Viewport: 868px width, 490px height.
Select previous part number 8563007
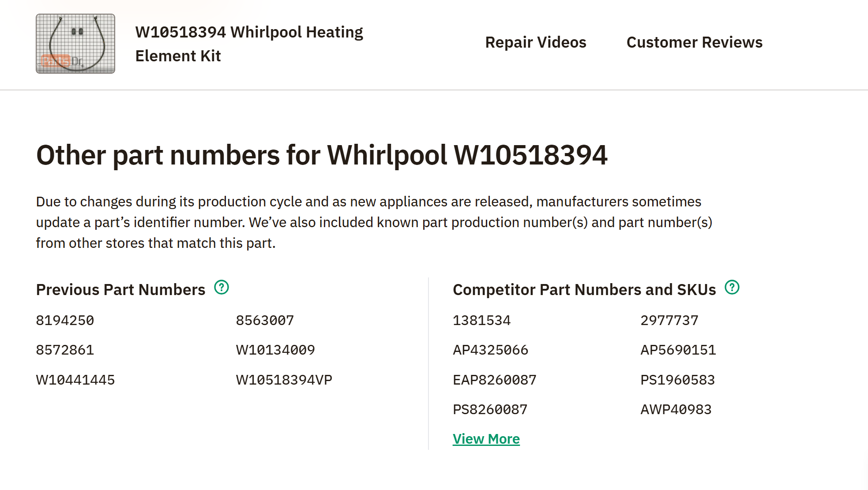[265, 321]
